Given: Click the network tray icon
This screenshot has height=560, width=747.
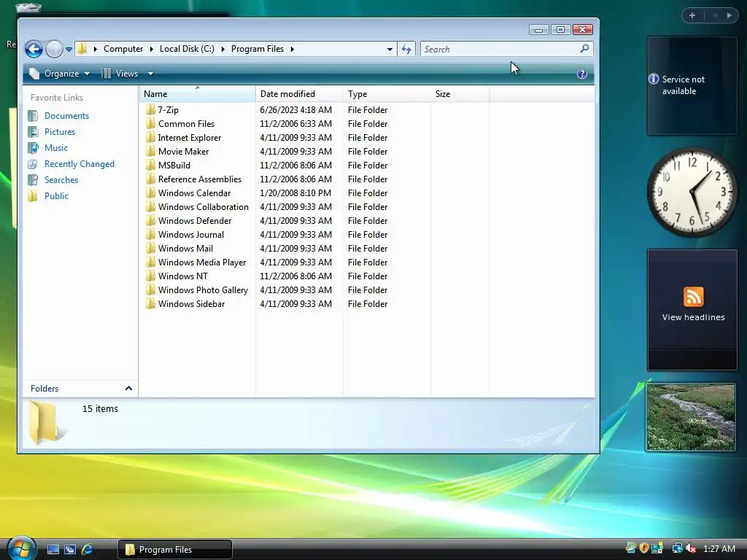Looking at the screenshot, I should [677, 548].
